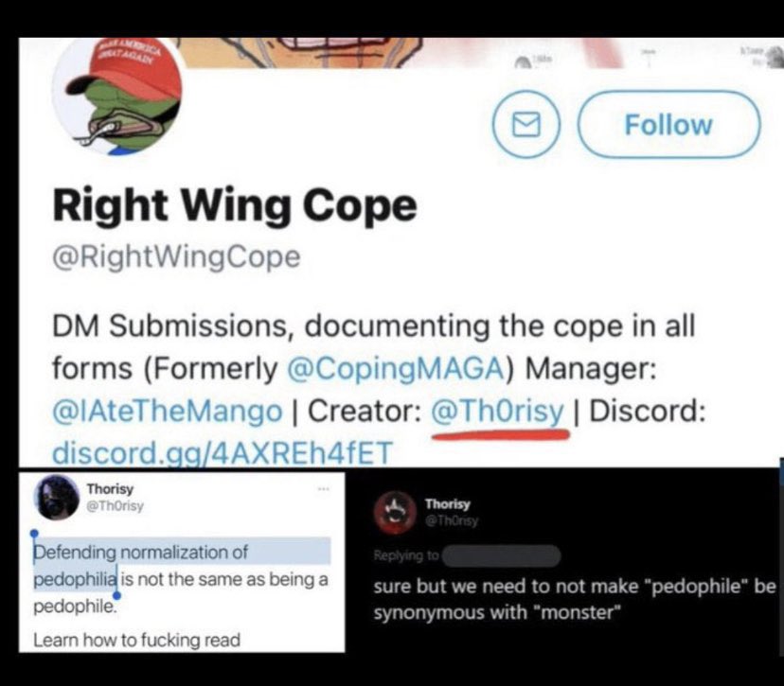784x686 pixels.
Task: Open the @IAteTheMango manager link
Action: click(x=168, y=412)
